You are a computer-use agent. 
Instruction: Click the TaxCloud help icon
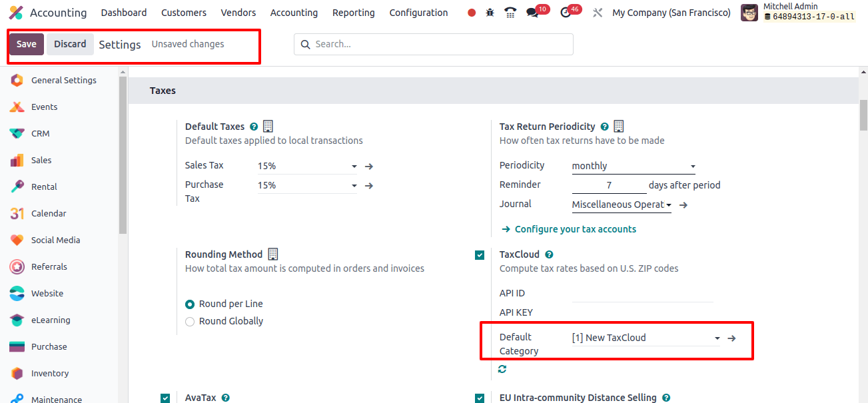[549, 254]
